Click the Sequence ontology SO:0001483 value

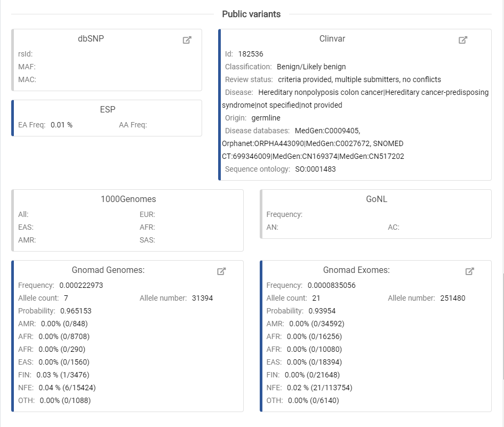[315, 169]
